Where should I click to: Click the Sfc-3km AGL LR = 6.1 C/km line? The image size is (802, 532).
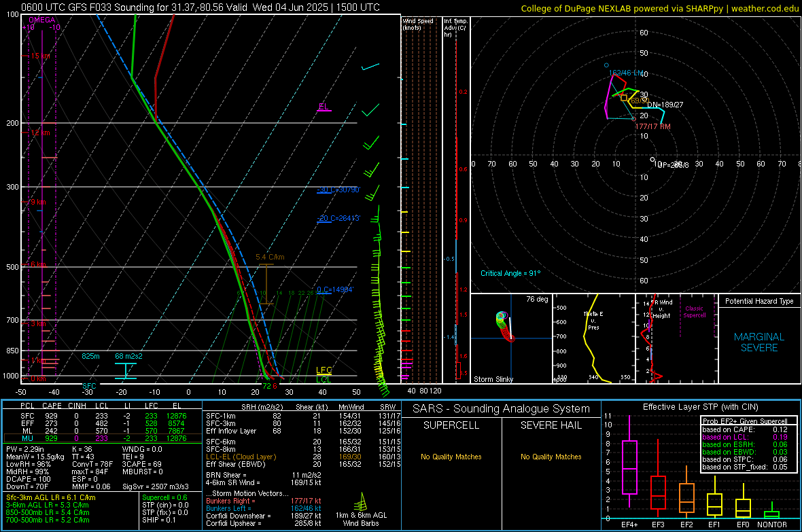point(51,497)
